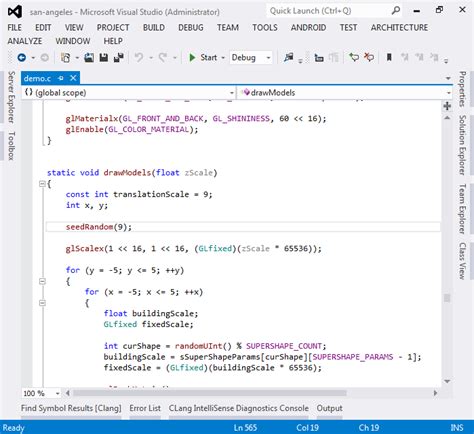The height and width of the screenshot is (434, 474).
Task: Click the Save All toolbar icon
Action: [118, 58]
